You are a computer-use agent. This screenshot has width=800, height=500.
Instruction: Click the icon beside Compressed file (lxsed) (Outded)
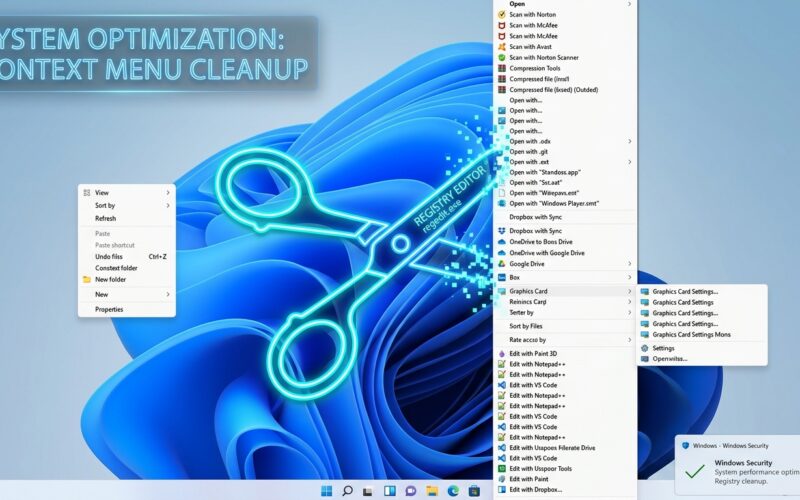pyautogui.click(x=502, y=89)
